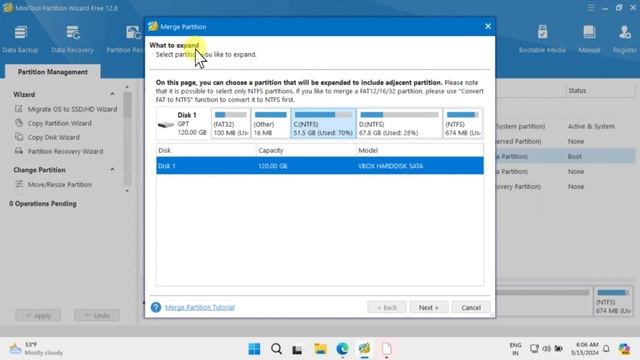The height and width of the screenshot is (360, 640).
Task: Open the Merge Partition Tutorial link
Action: pyautogui.click(x=200, y=307)
